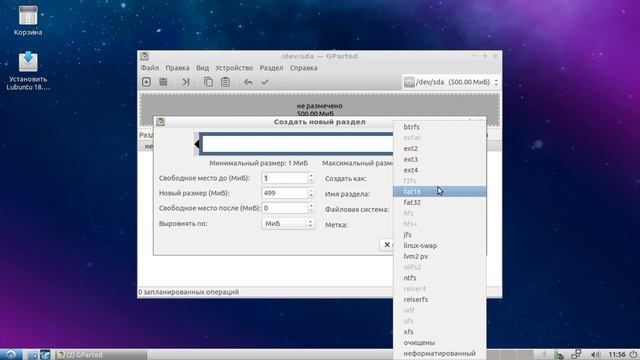
Task: Click the network tray icon
Action: pyautogui.click(x=576, y=354)
